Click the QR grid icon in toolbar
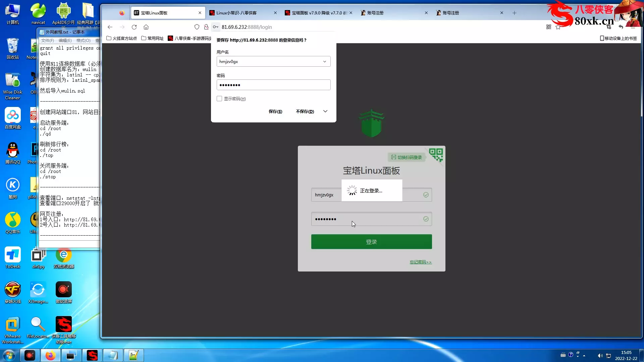This screenshot has width=644, height=362. tap(549, 27)
